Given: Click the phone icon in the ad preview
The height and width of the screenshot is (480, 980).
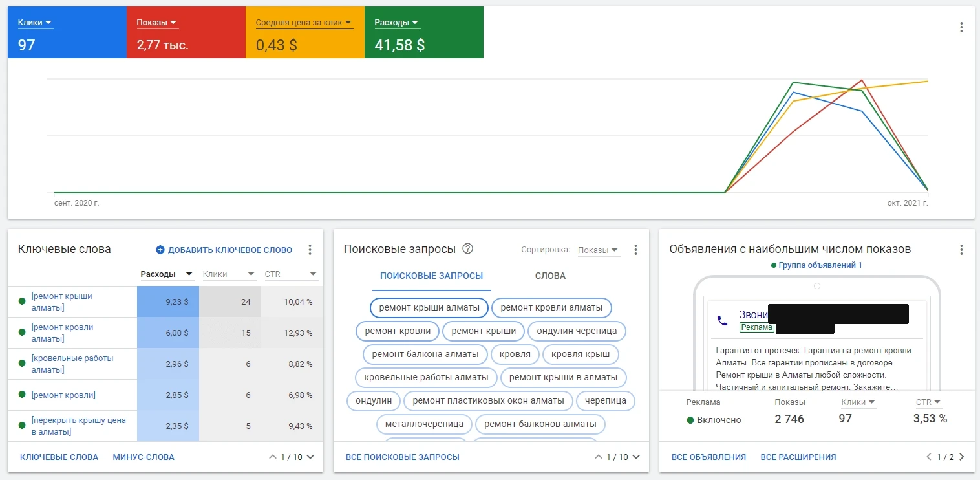Looking at the screenshot, I should (722, 320).
